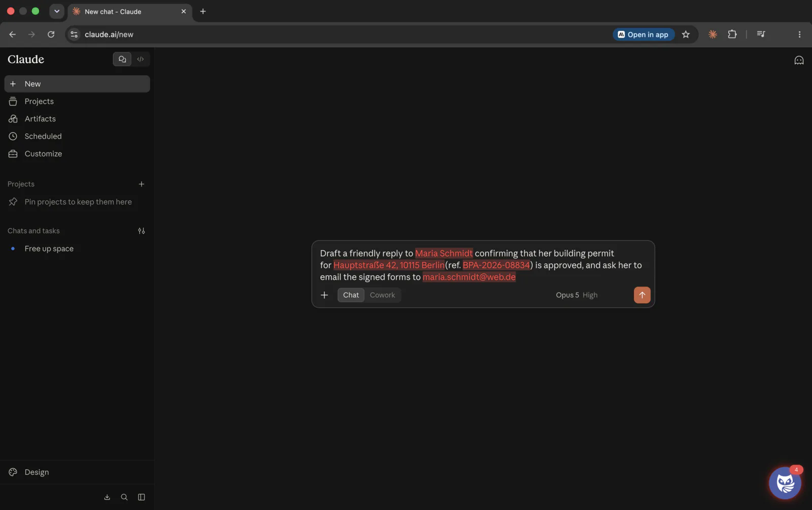Add an attachment with the plus icon

324,295
